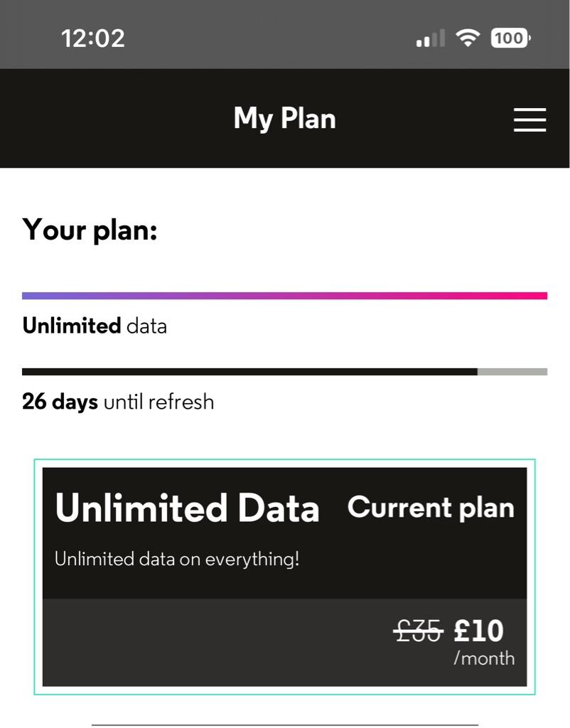The width and height of the screenshot is (570, 728).
Task: Tap the /month billing period text
Action: (x=484, y=658)
